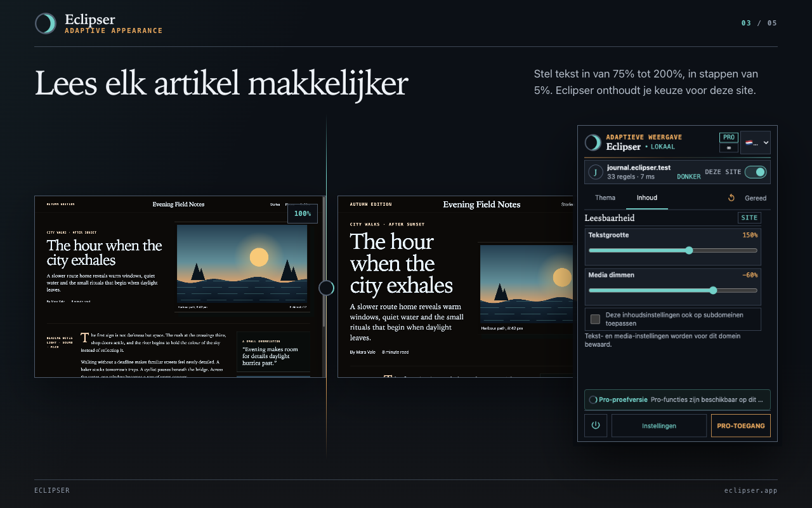Open Instellingen
This screenshot has width=812, height=508.
[659, 425]
